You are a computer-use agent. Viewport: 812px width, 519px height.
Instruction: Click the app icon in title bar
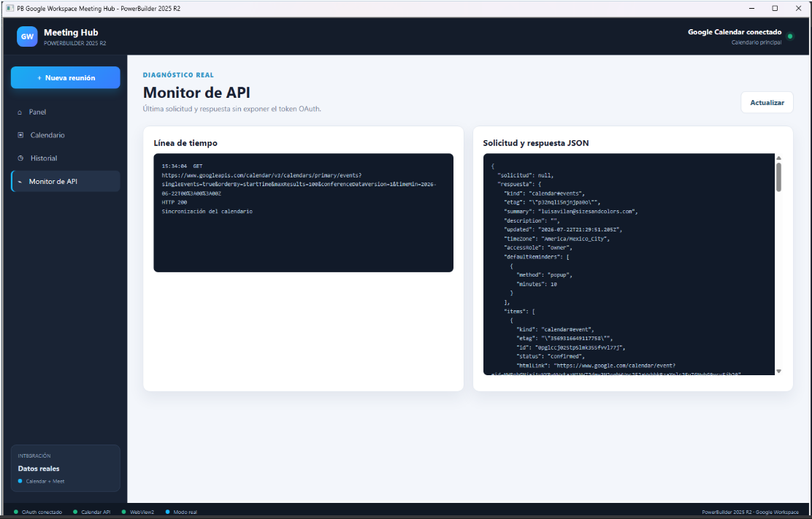click(9, 8)
